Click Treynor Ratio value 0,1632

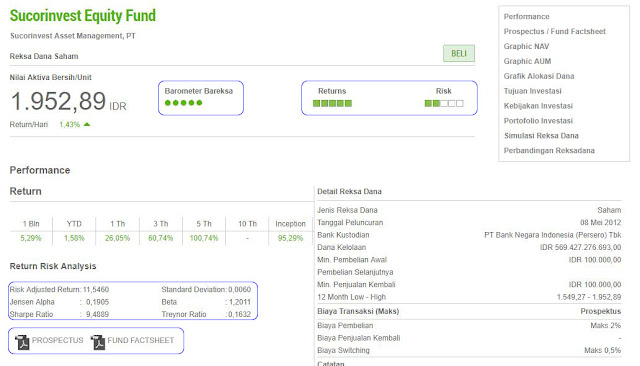pyautogui.click(x=240, y=315)
